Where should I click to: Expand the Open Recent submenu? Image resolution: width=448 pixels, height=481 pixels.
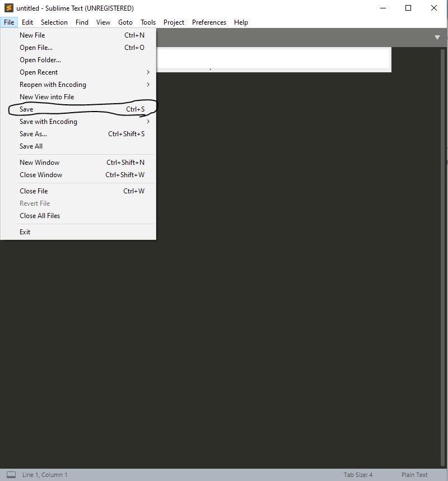coord(78,72)
